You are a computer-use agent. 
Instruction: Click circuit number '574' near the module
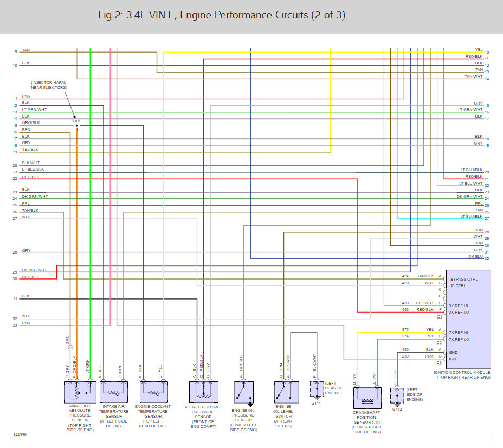[405, 336]
